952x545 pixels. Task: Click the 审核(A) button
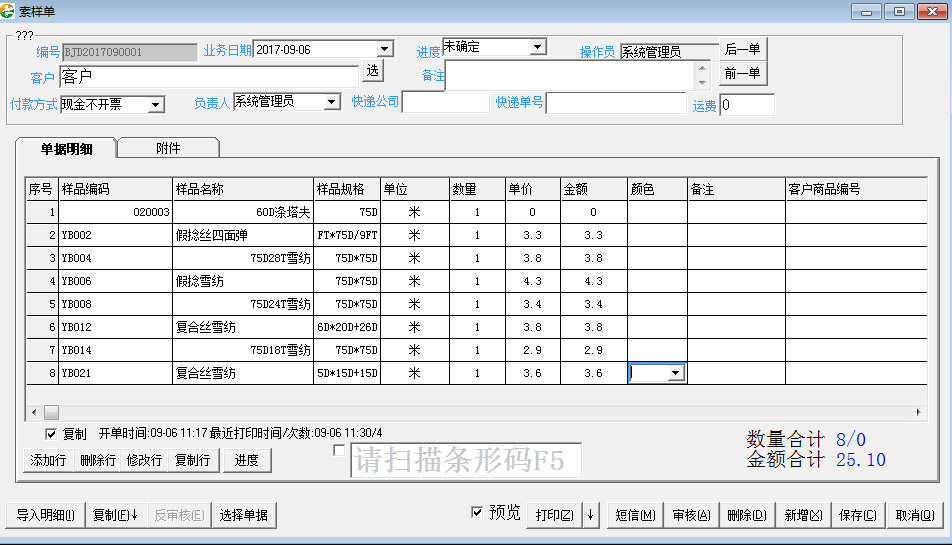[x=692, y=515]
